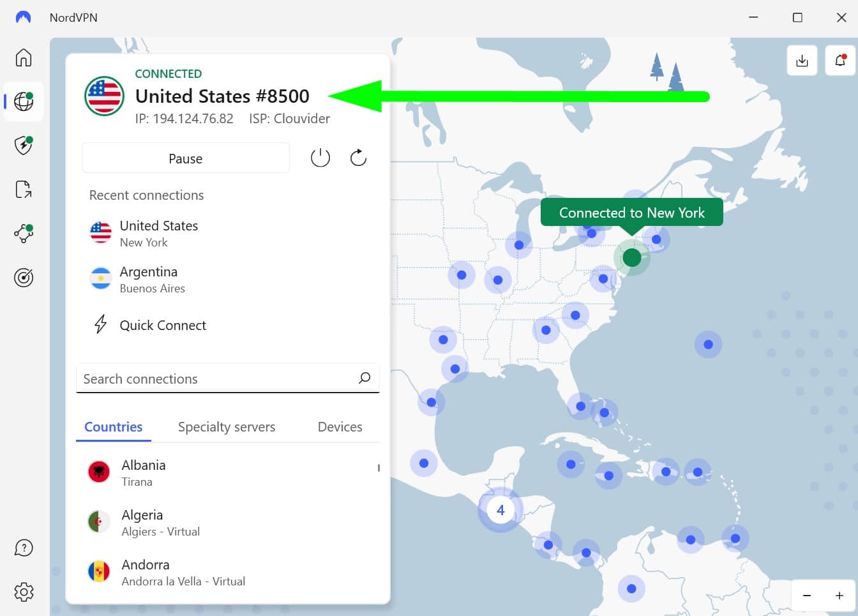The image size is (858, 616).
Task: Click the Connected to New York tooltip
Action: [632, 213]
